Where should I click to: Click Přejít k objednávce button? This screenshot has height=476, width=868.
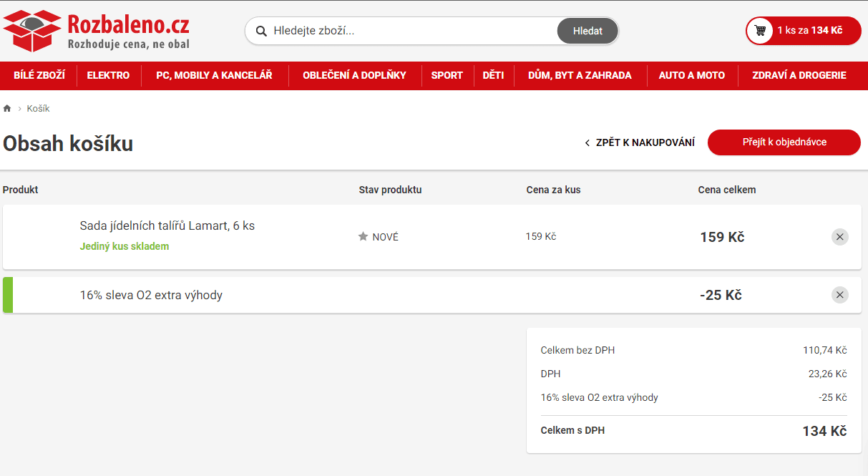(784, 142)
